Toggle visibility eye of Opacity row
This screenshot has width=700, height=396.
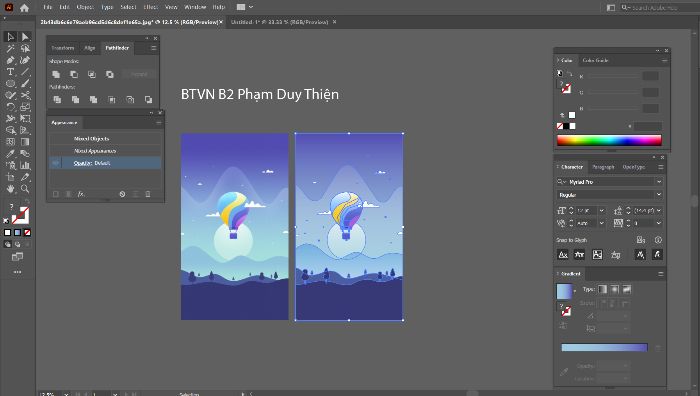55,163
